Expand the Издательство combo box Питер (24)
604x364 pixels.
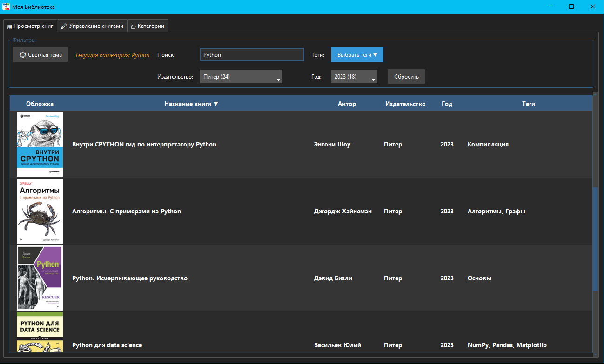[x=241, y=77]
